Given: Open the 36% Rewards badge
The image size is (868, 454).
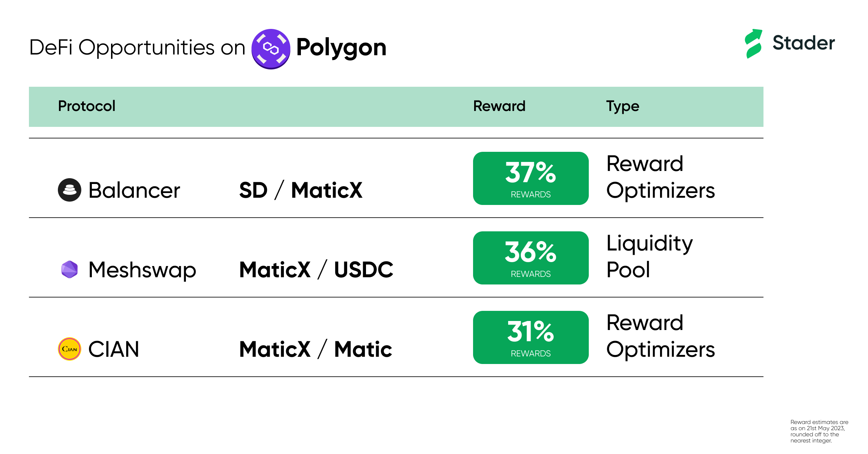Looking at the screenshot, I should (x=531, y=258).
